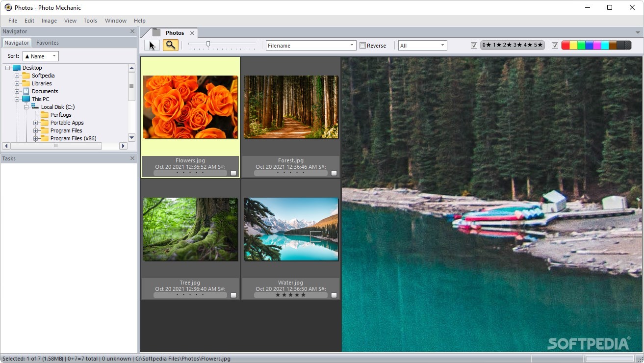Enable the Reverse sort checkbox

tap(364, 45)
